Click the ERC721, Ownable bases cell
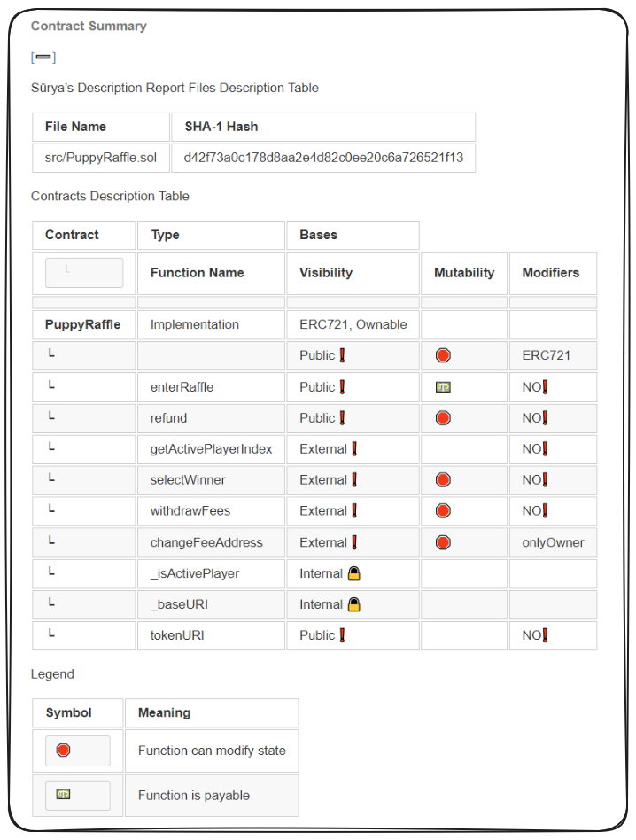636x840 pixels. tap(353, 324)
